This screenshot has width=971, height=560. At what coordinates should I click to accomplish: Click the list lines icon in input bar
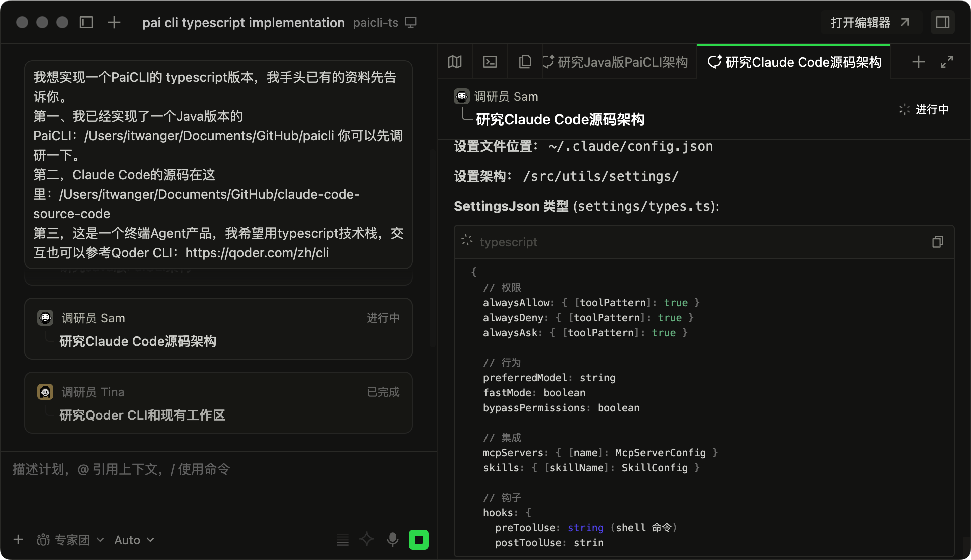pyautogui.click(x=343, y=540)
